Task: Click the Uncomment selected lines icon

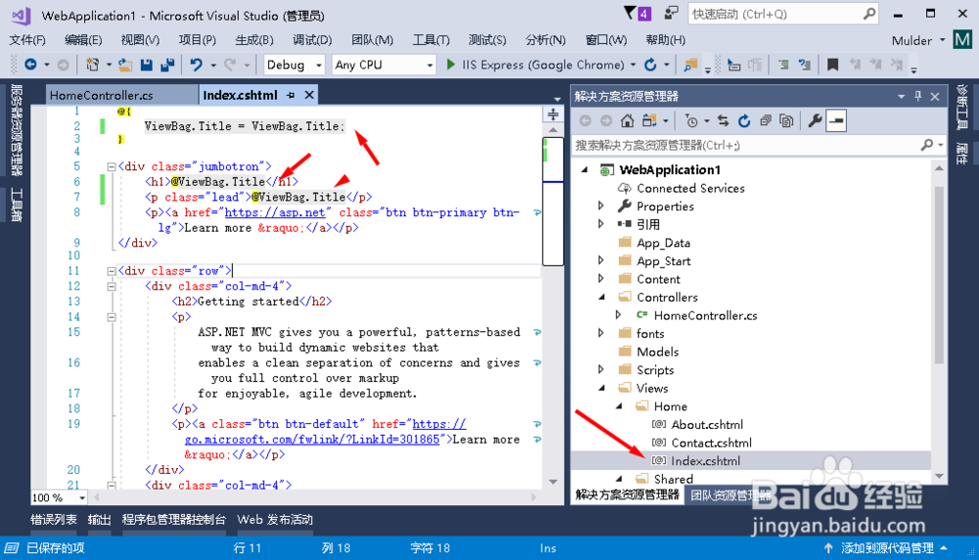Action: pos(805,65)
